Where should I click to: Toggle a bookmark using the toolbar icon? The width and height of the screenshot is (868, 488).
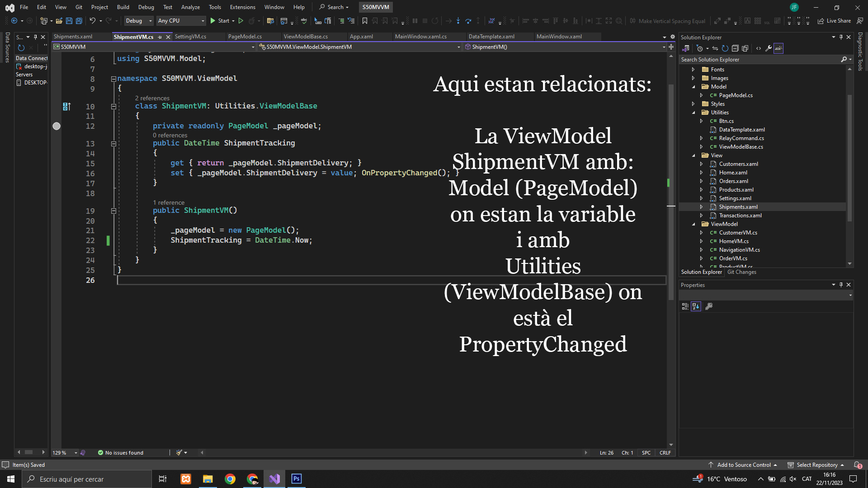(365, 21)
